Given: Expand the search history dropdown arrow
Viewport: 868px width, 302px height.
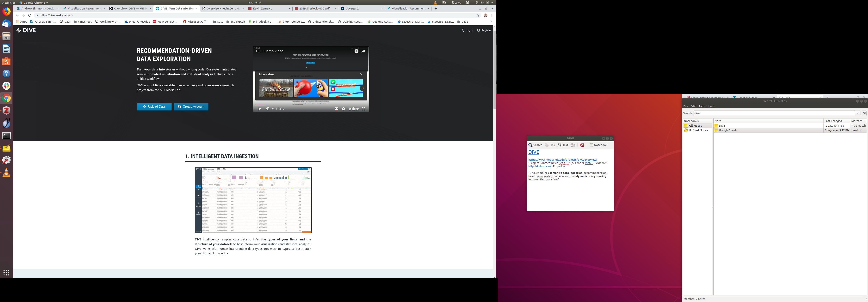Looking at the screenshot, I should [858, 113].
